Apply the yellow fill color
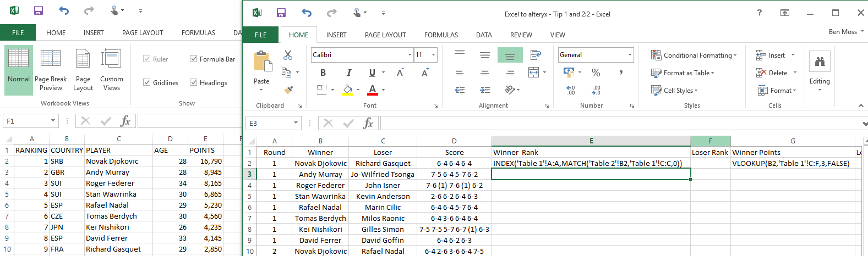 347,90
